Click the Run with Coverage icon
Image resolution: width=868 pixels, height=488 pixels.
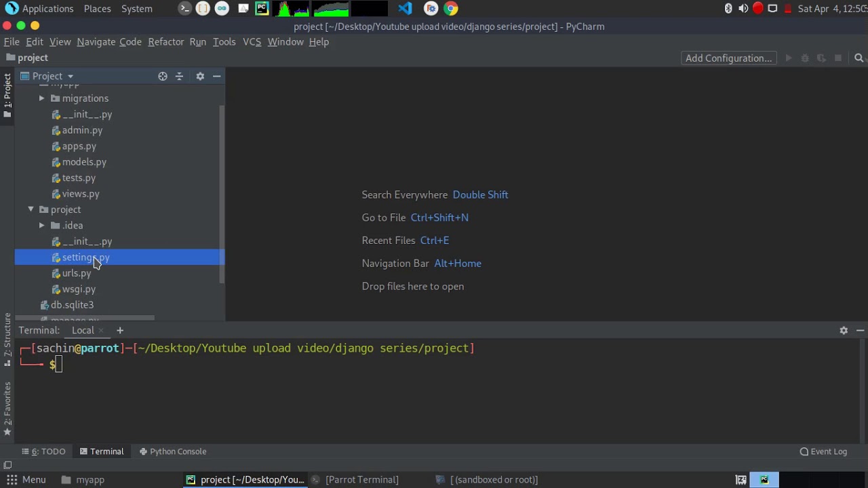tap(821, 58)
